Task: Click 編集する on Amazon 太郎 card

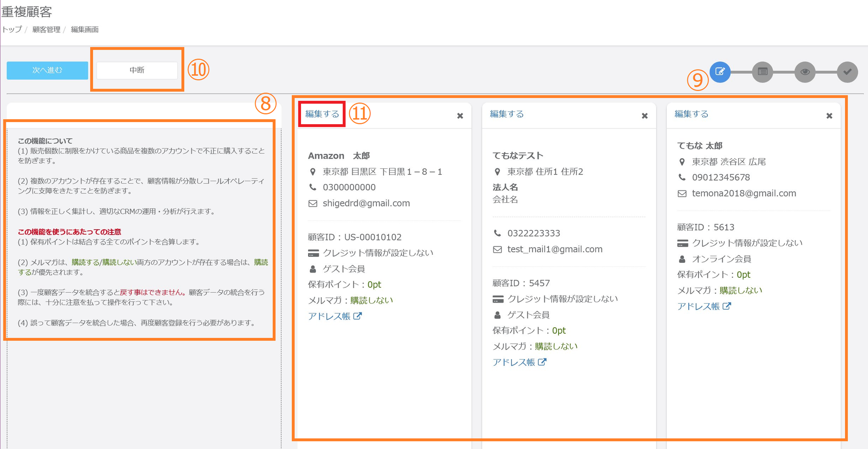Action: pos(322,114)
